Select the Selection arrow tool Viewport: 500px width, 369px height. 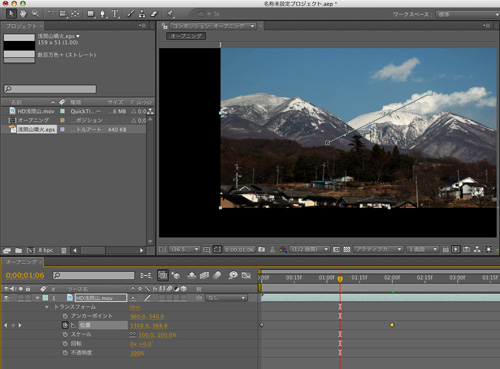pos(11,14)
